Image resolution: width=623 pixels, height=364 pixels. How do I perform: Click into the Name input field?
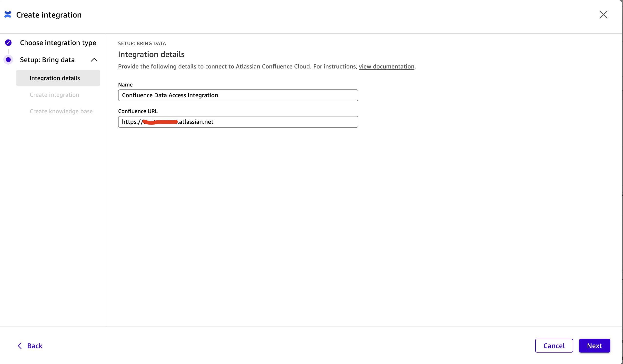[238, 95]
